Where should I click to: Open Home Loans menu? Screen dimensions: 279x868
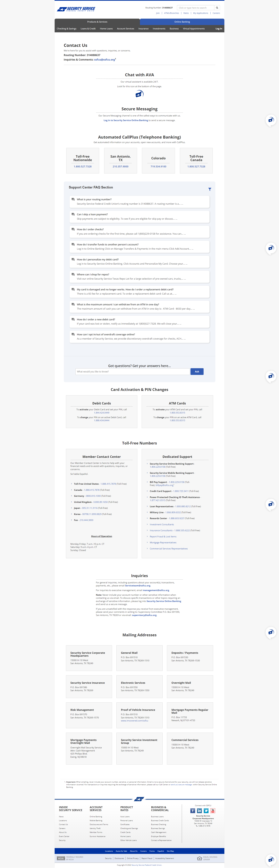(x=106, y=29)
